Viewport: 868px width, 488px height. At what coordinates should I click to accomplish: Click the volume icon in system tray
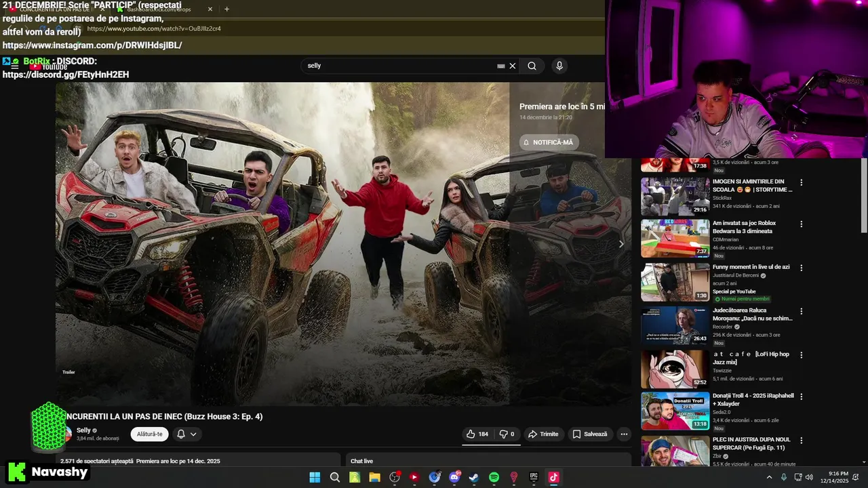809,477
